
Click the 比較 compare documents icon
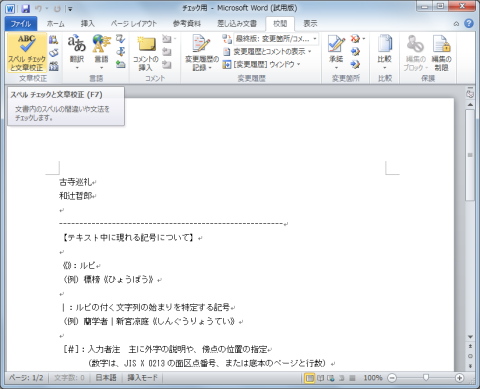pos(384,43)
